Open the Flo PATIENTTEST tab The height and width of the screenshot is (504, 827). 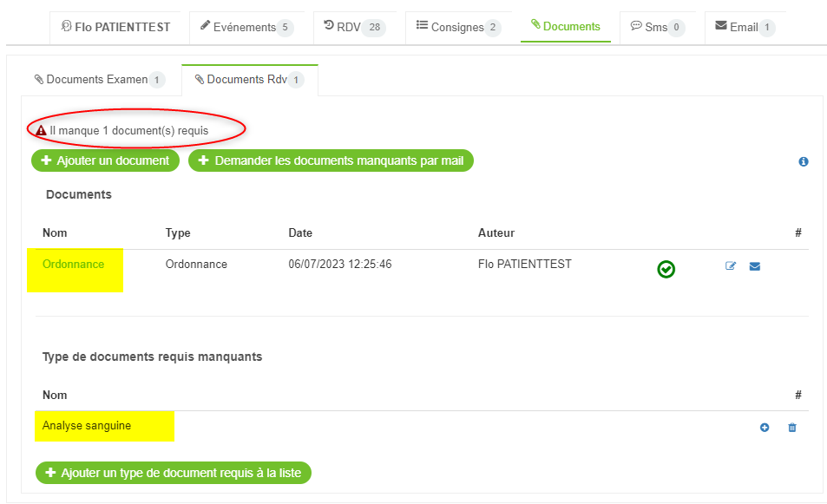point(115,27)
